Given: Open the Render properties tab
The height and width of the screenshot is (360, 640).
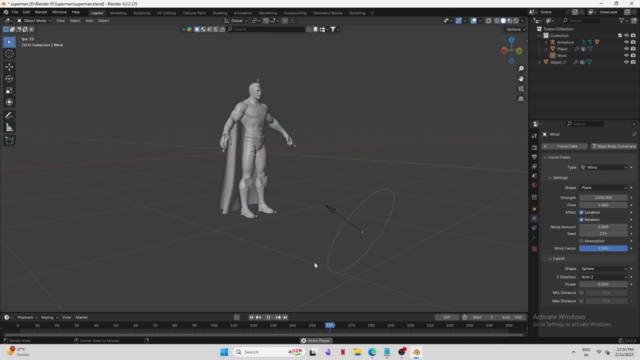Looking at the screenshot, I should pyautogui.click(x=534, y=147).
